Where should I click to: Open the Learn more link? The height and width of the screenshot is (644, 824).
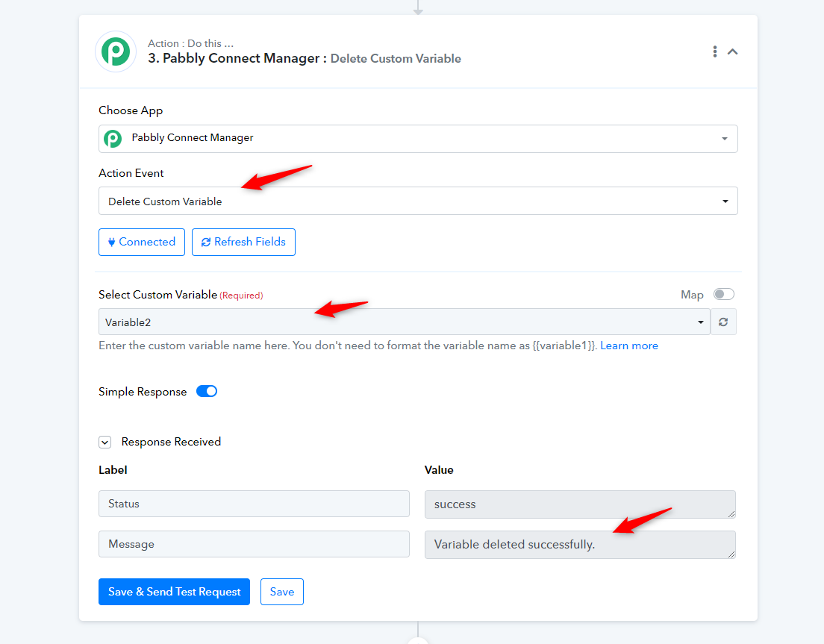[629, 346]
